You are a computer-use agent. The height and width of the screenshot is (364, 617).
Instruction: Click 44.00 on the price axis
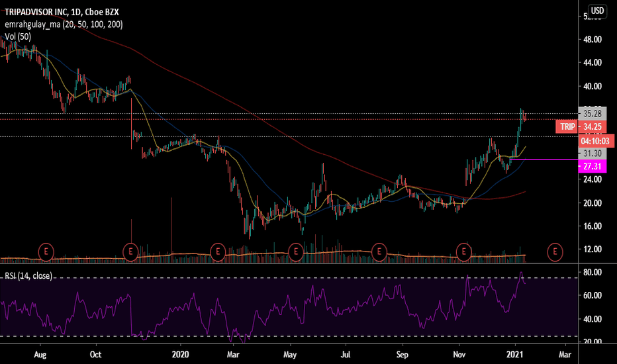(593, 63)
